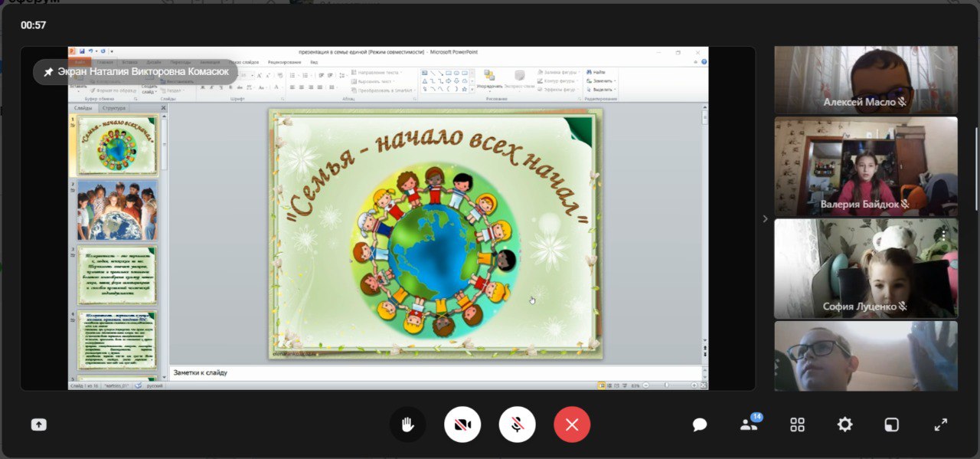Open the Рецензирование ribbon tab
This screenshot has width=980, height=459.
pyautogui.click(x=284, y=61)
